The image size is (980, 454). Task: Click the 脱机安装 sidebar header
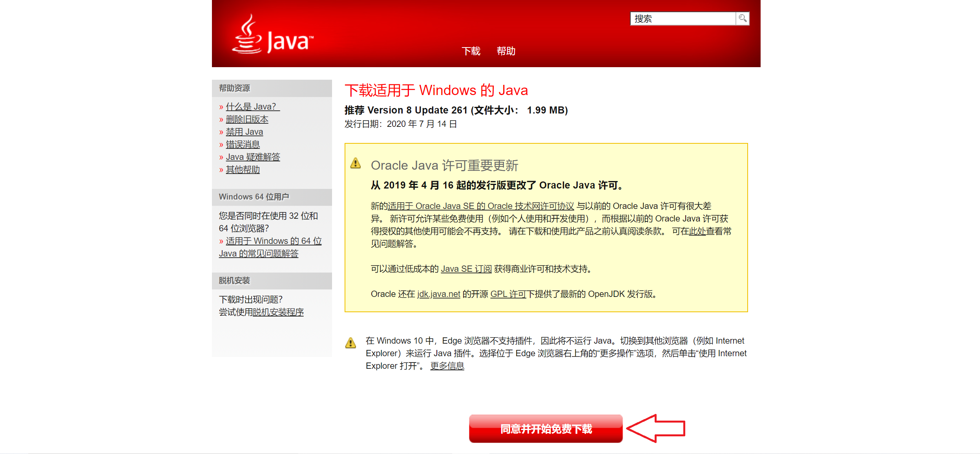point(272,281)
